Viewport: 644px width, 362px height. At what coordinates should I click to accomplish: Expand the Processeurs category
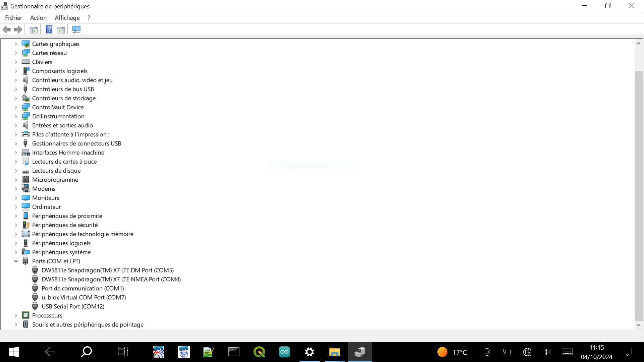(16, 315)
